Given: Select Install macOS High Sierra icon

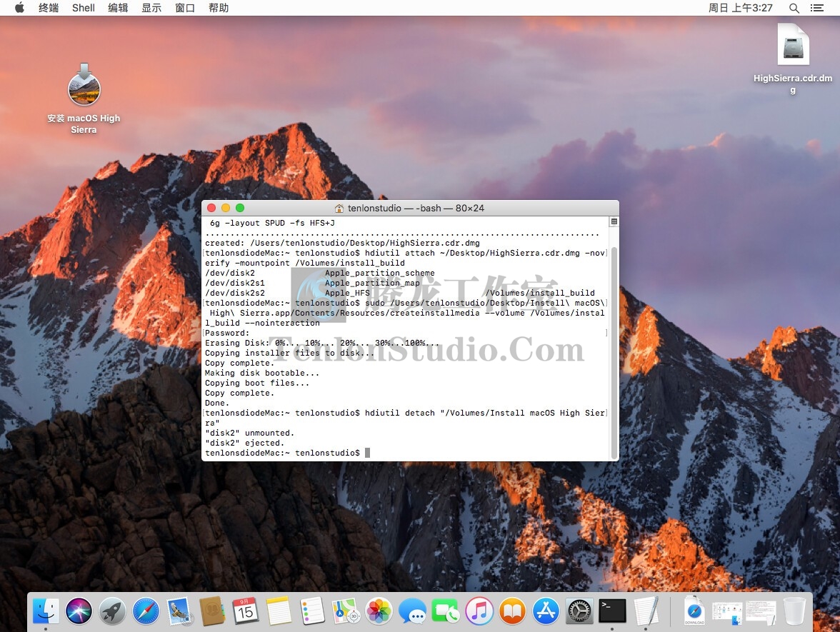Looking at the screenshot, I should pyautogui.click(x=84, y=99).
